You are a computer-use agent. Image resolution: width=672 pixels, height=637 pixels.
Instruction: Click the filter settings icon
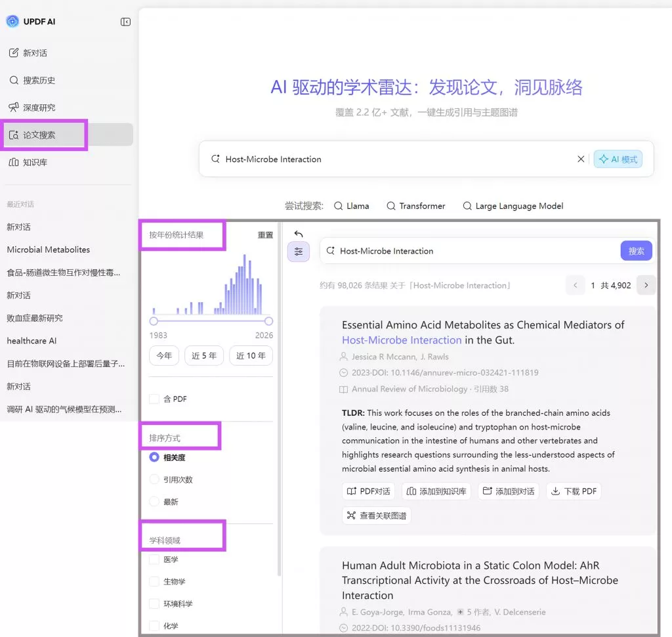click(299, 251)
